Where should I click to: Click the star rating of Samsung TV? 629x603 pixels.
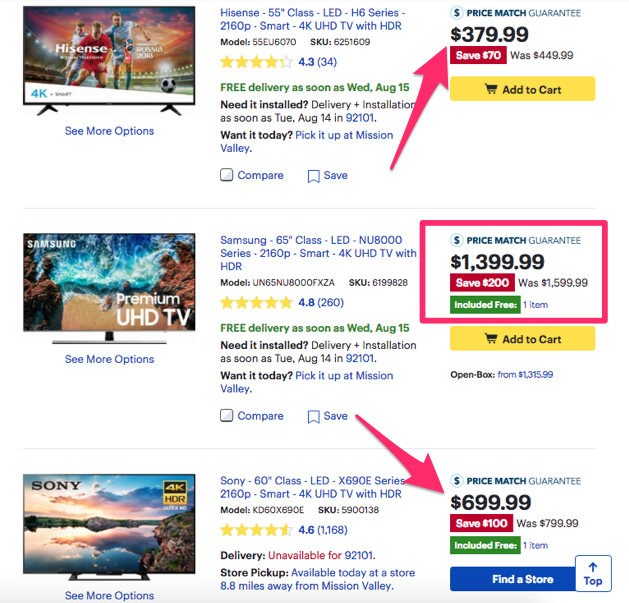pyautogui.click(x=256, y=303)
